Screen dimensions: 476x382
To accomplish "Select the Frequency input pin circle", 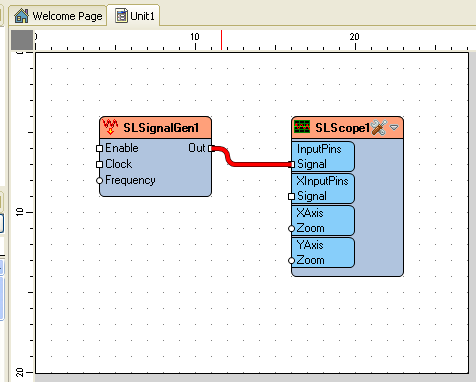I will (x=99, y=181).
